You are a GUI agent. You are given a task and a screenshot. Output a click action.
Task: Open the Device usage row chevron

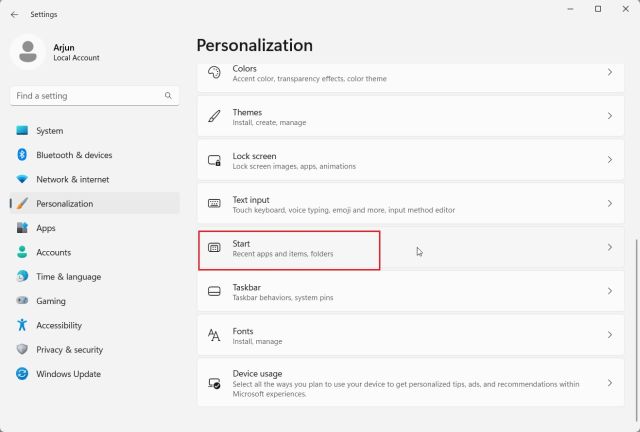tap(610, 383)
